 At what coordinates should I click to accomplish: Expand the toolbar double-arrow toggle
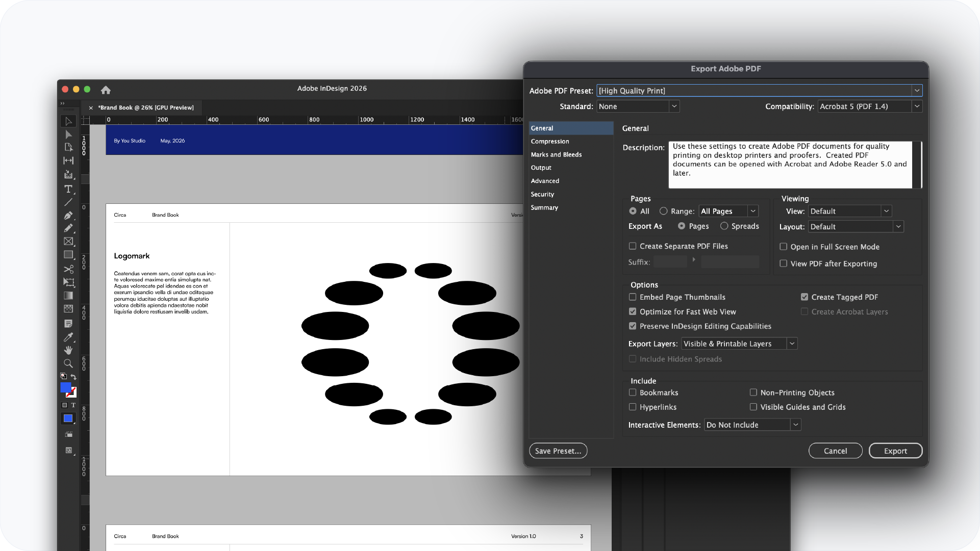[x=63, y=103]
